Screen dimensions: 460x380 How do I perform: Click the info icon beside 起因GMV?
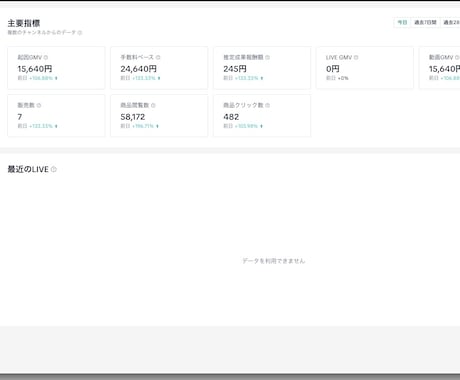coord(46,57)
